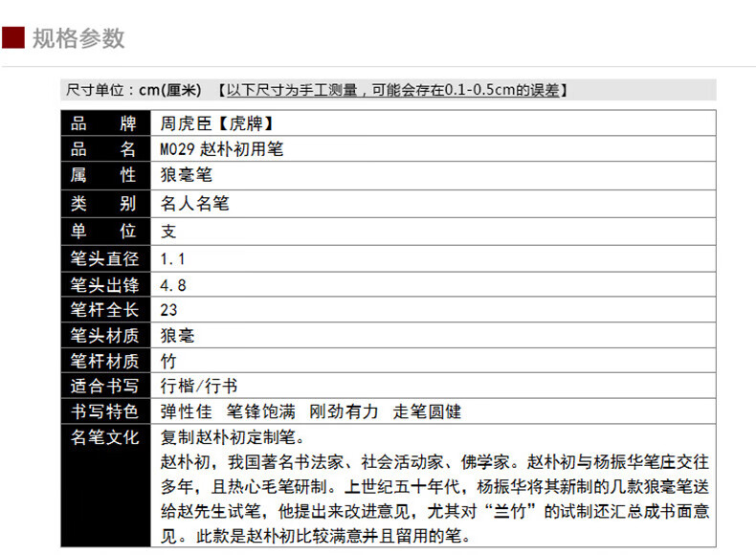Click the 尺寸单位：cm(厘米) note
This screenshot has height=555, width=756.
click(134, 90)
